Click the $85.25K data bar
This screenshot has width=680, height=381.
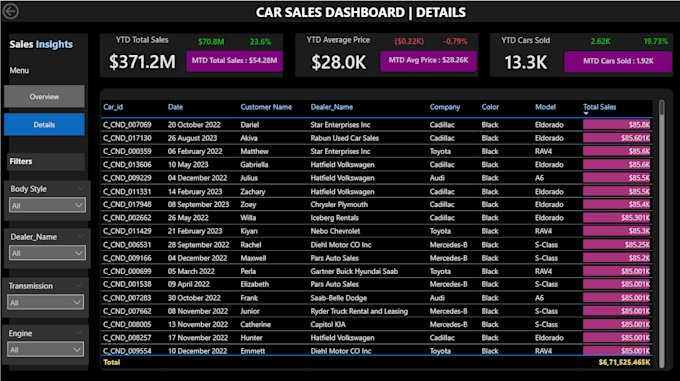617,245
